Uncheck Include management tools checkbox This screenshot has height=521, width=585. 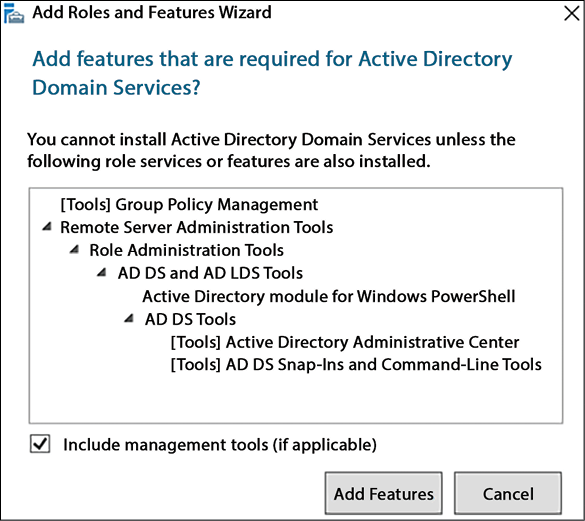(40, 444)
